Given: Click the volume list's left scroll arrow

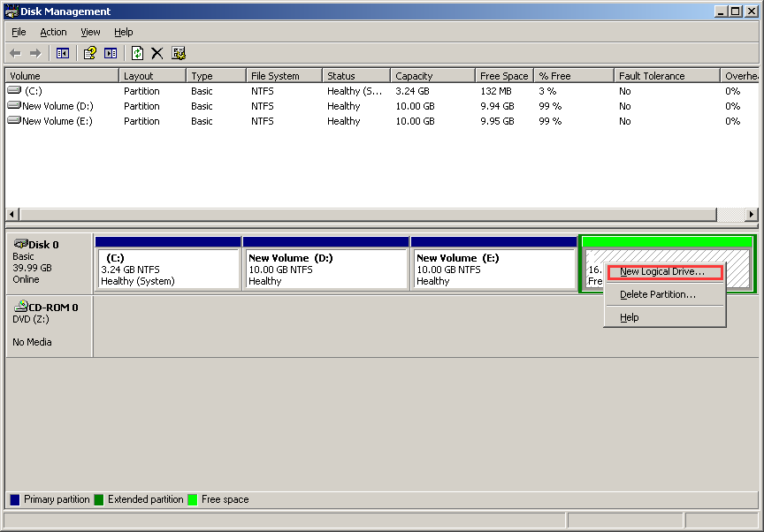Looking at the screenshot, I should [12, 214].
